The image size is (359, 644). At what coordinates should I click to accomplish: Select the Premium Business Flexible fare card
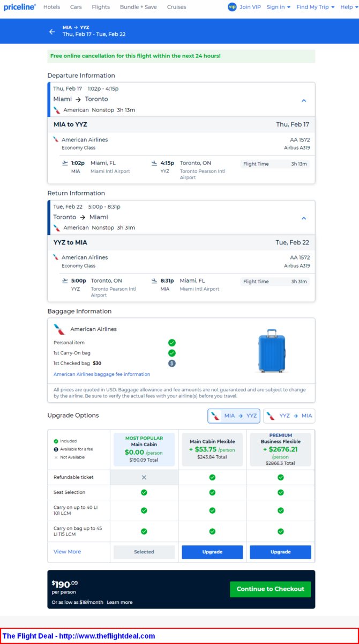click(280, 449)
